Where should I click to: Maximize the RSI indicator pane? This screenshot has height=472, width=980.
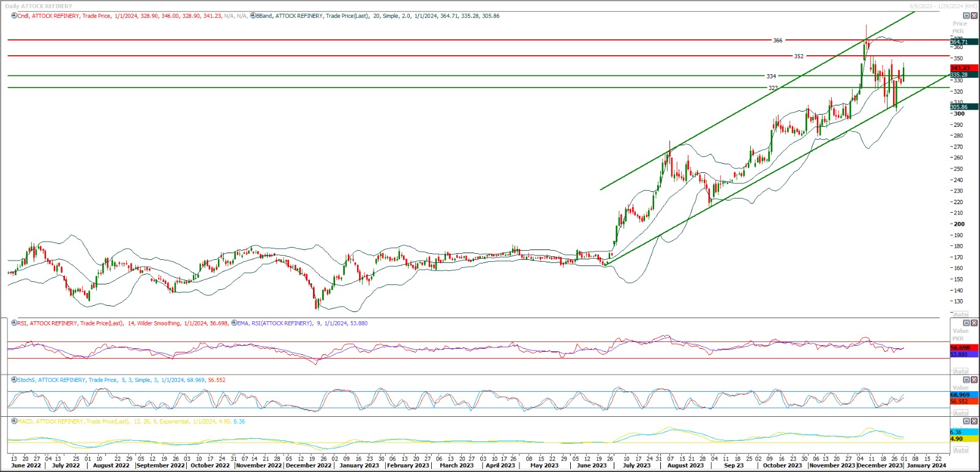tap(967, 323)
